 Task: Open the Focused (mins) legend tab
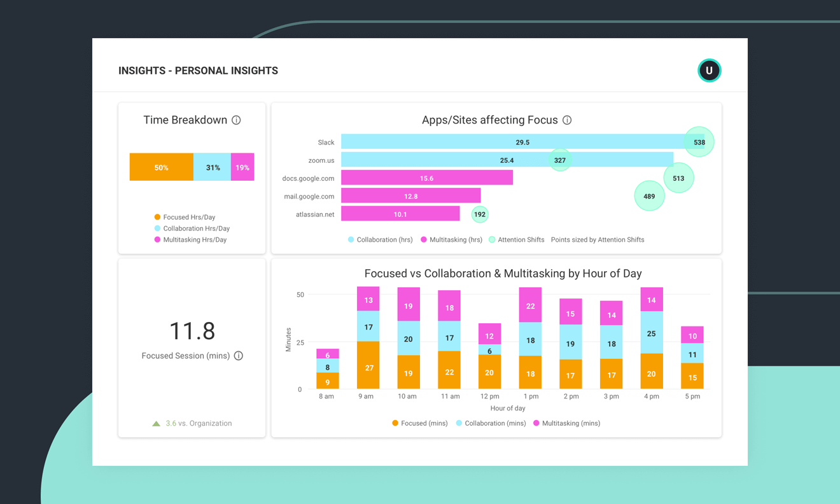point(419,423)
